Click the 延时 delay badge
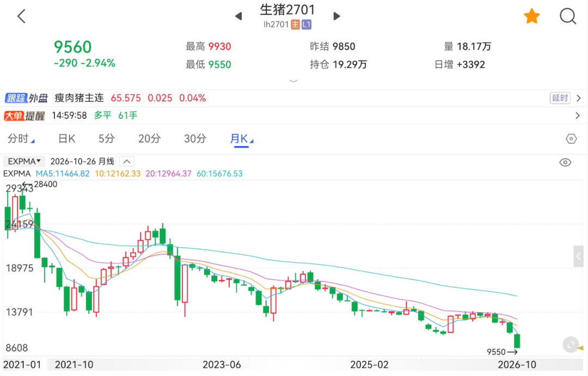588x376 pixels. [560, 98]
